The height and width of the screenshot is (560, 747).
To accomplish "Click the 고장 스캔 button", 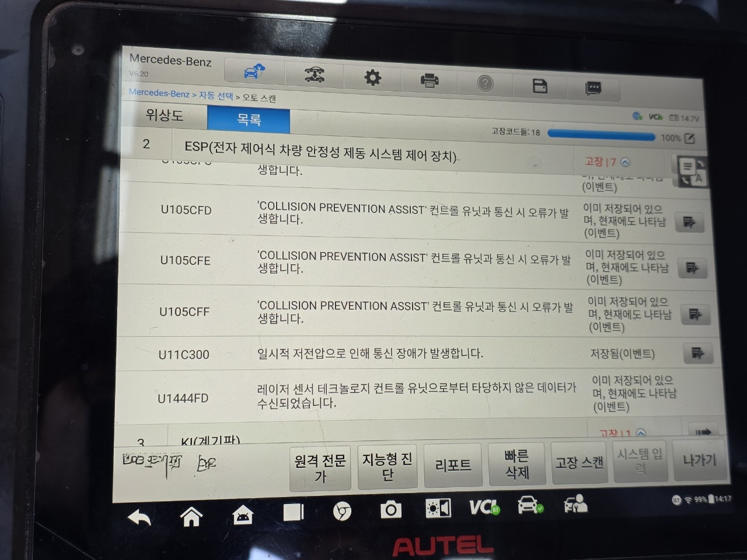I will [x=579, y=462].
